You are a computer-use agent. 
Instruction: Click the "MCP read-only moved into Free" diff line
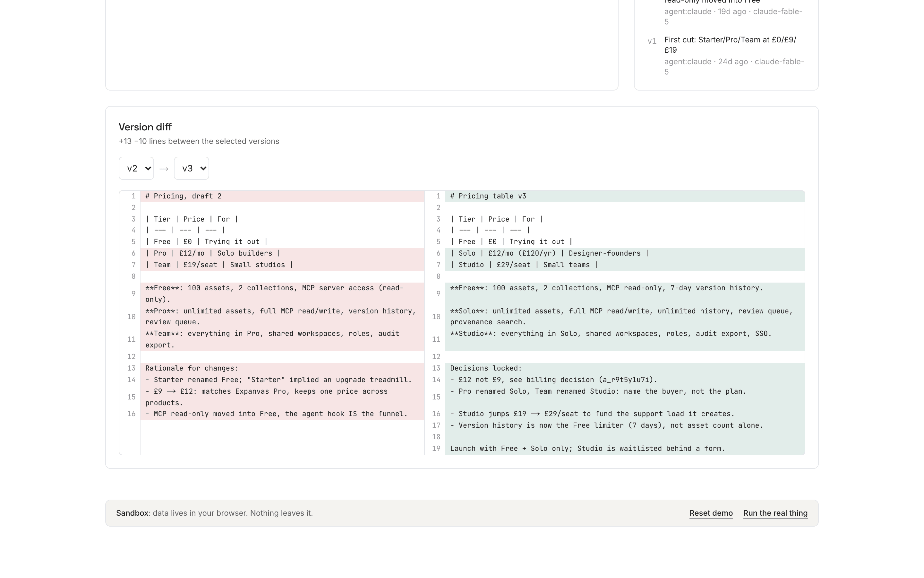point(282,414)
